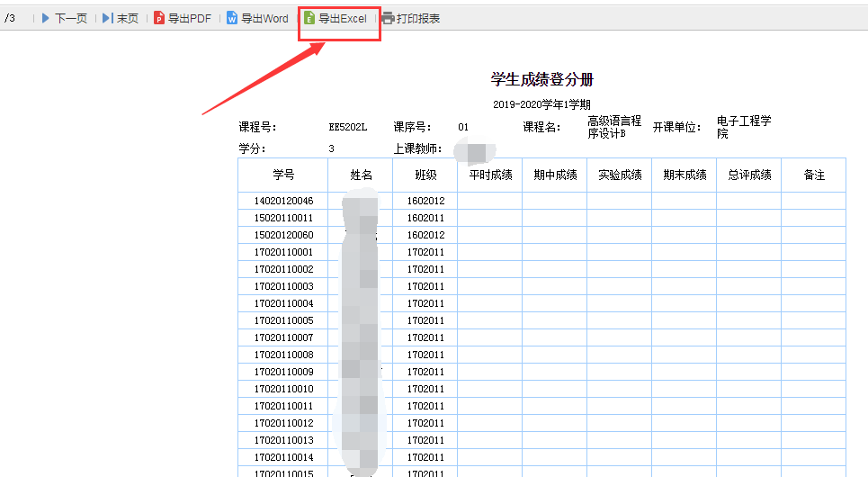Select student ID 14020120046 cell
Viewport: 868px width, 477px height.
(283, 201)
